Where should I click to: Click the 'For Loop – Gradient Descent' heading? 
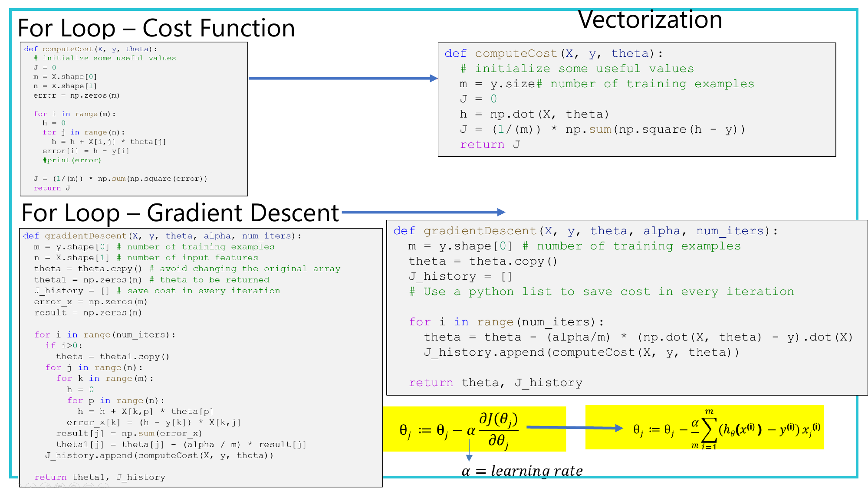[180, 213]
